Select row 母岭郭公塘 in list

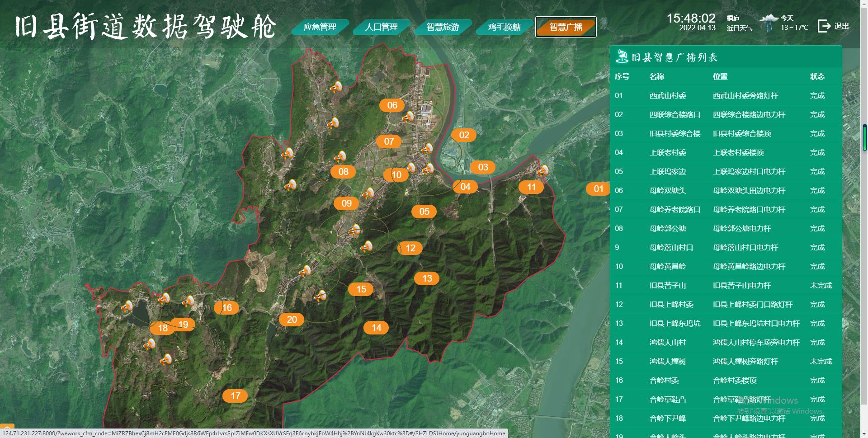[x=726, y=229]
